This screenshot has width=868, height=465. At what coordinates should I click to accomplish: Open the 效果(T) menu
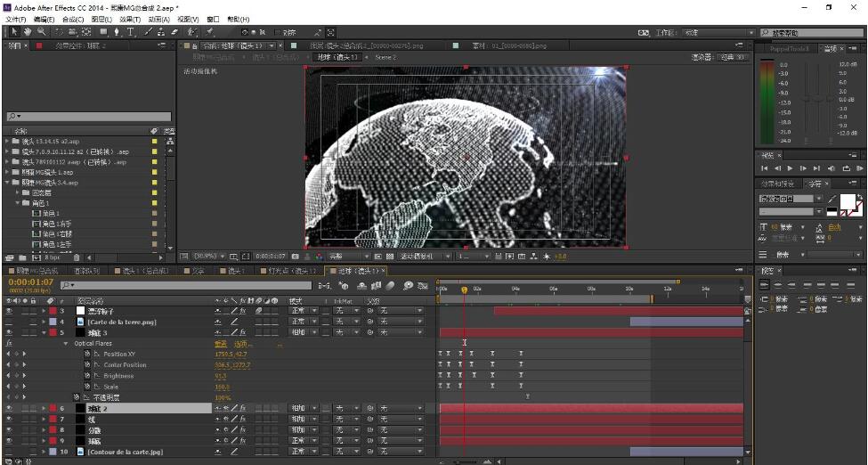point(130,19)
